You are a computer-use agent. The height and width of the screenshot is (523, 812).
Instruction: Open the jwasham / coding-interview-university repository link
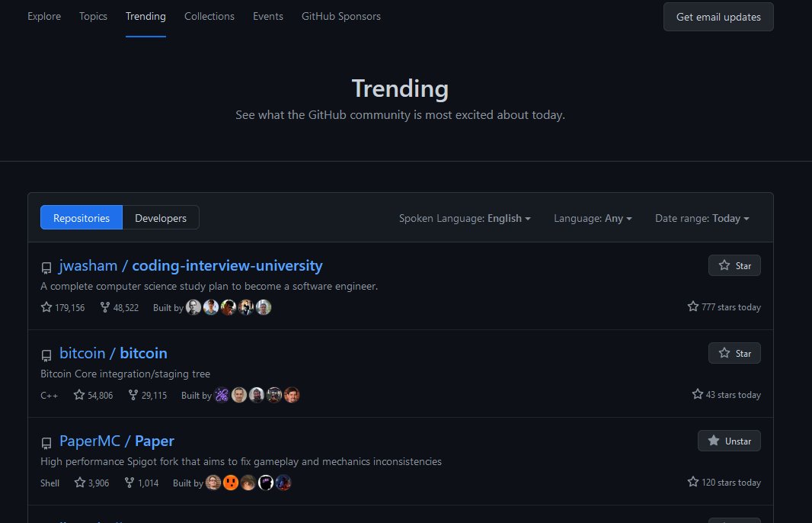point(190,265)
